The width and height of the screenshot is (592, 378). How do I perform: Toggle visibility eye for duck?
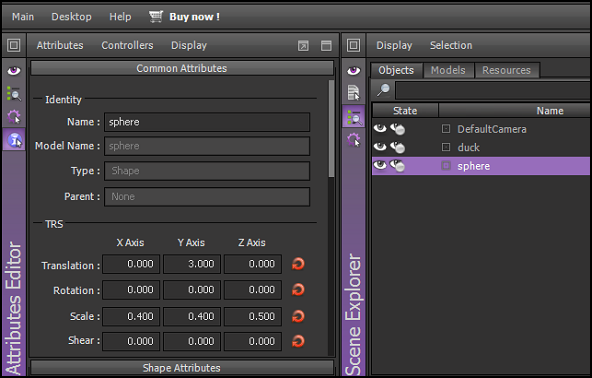click(380, 147)
